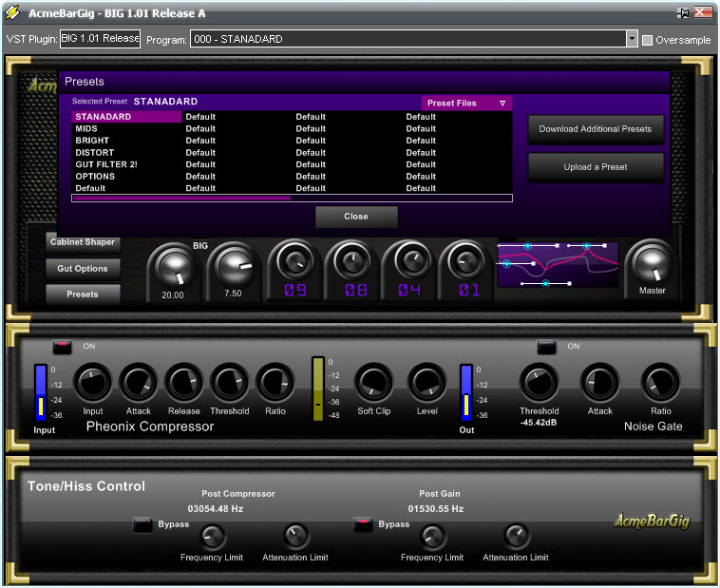This screenshot has width=720, height=588.
Task: Click the VST Plugin name field
Action: tap(100, 39)
